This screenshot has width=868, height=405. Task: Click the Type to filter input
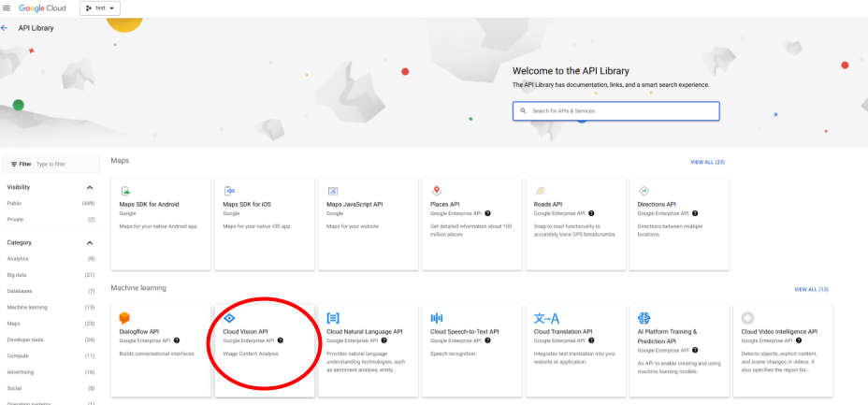(x=64, y=164)
